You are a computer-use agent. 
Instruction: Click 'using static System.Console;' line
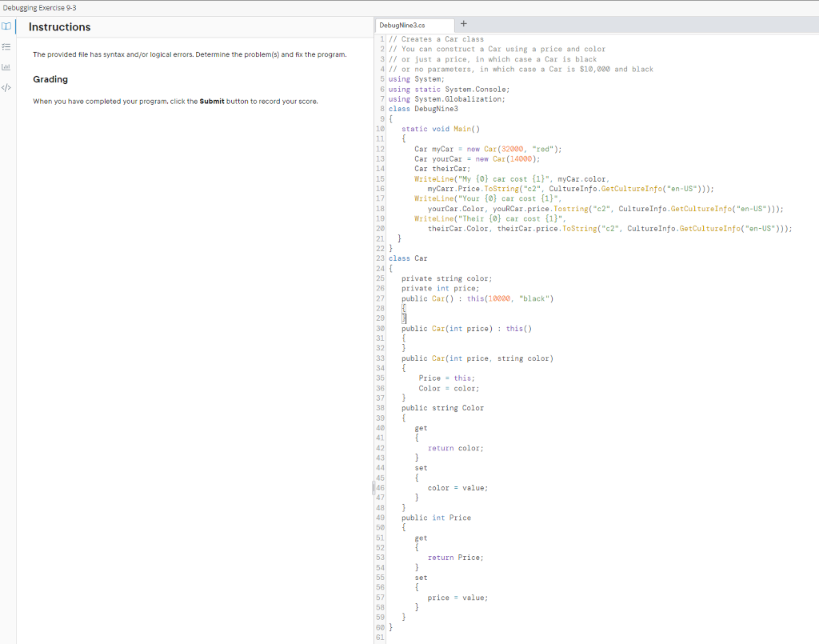click(449, 90)
